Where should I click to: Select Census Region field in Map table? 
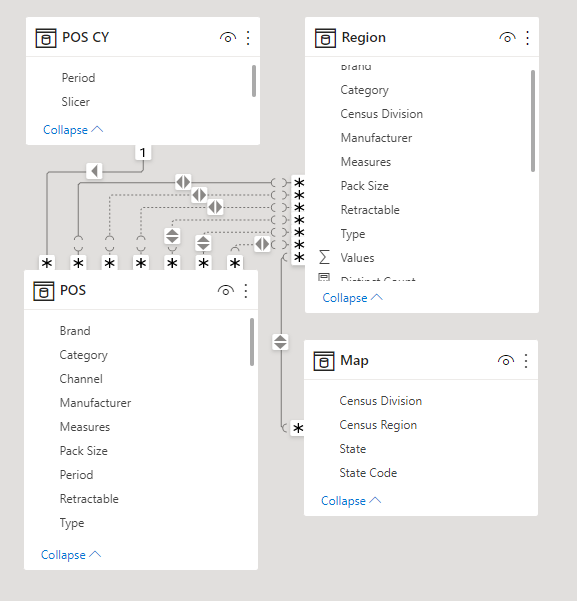(378, 425)
